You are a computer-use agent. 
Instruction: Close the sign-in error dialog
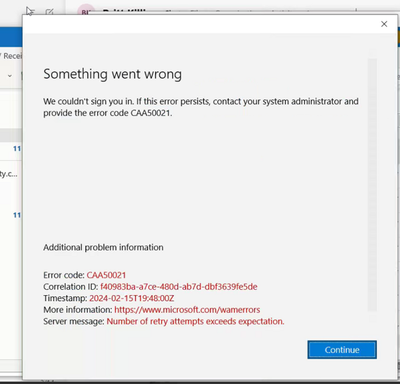384,24
